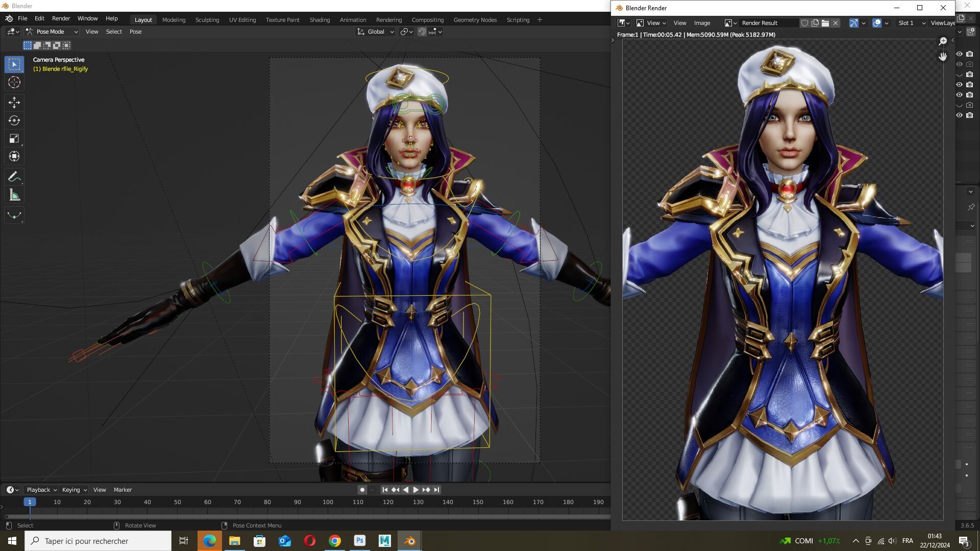Toggle overlays button in render window
Viewport: 980px width, 551px height.
877,23
